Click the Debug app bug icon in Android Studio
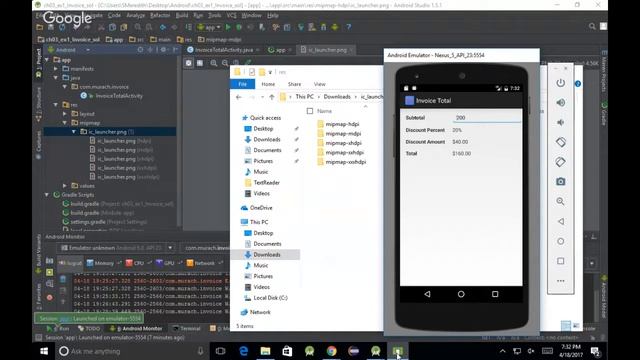The image size is (640, 360). pos(239,27)
